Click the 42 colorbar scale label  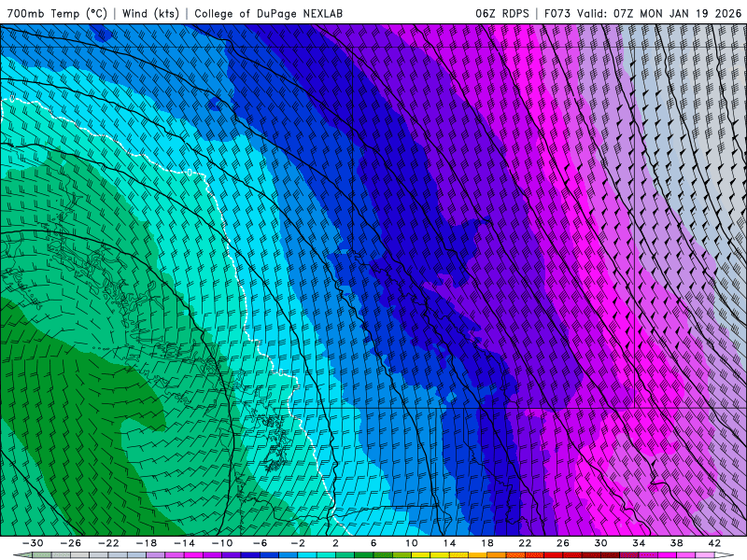click(714, 543)
